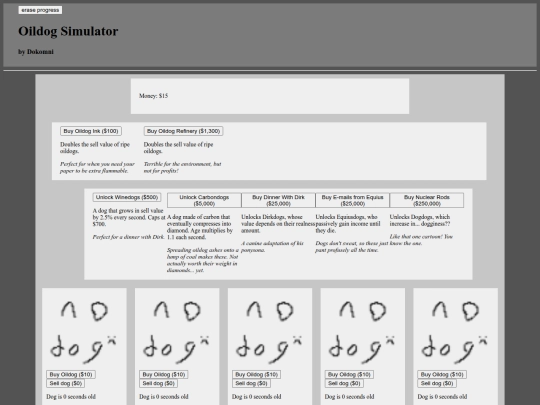Sell dog in the fifth dog card
The width and height of the screenshot is (540, 405).
point(437,383)
